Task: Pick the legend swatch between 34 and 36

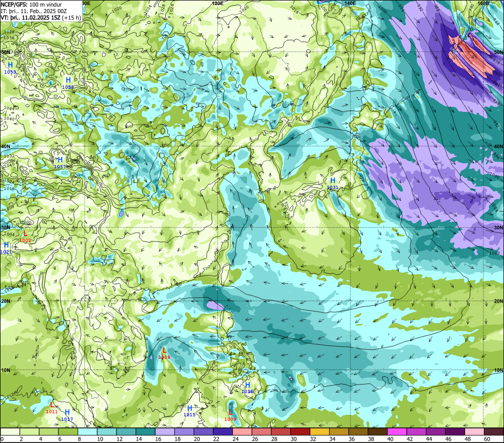Action: click(339, 431)
